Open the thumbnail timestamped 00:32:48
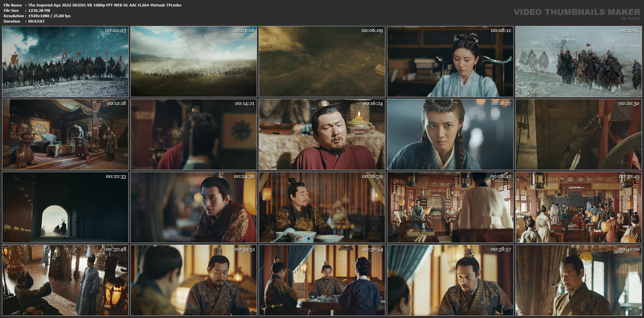 [x=65, y=280]
